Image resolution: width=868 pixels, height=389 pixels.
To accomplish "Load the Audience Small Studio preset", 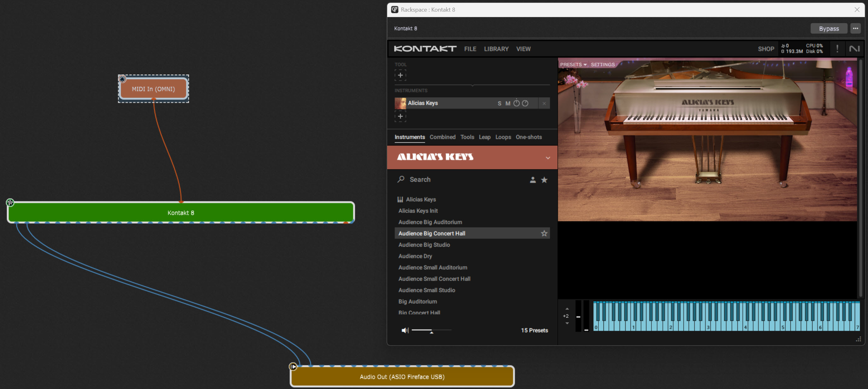I will [472, 290].
